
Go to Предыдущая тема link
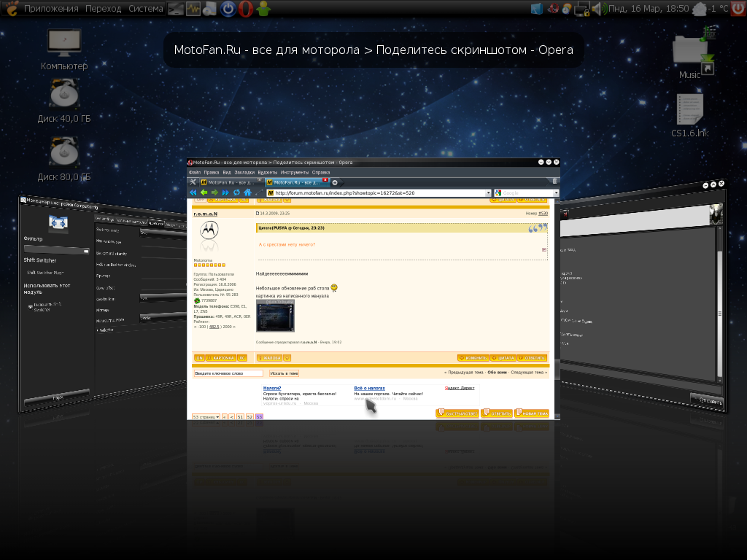(465, 373)
